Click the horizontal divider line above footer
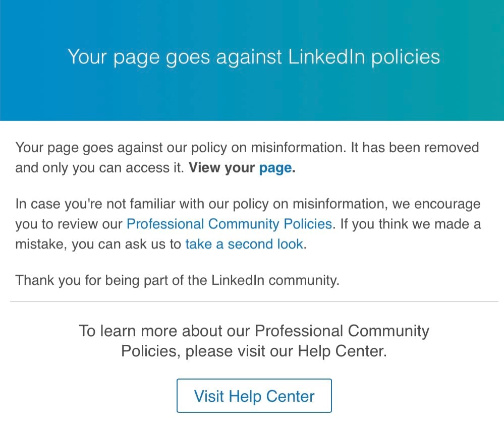The width and height of the screenshot is (504, 437). click(x=254, y=301)
